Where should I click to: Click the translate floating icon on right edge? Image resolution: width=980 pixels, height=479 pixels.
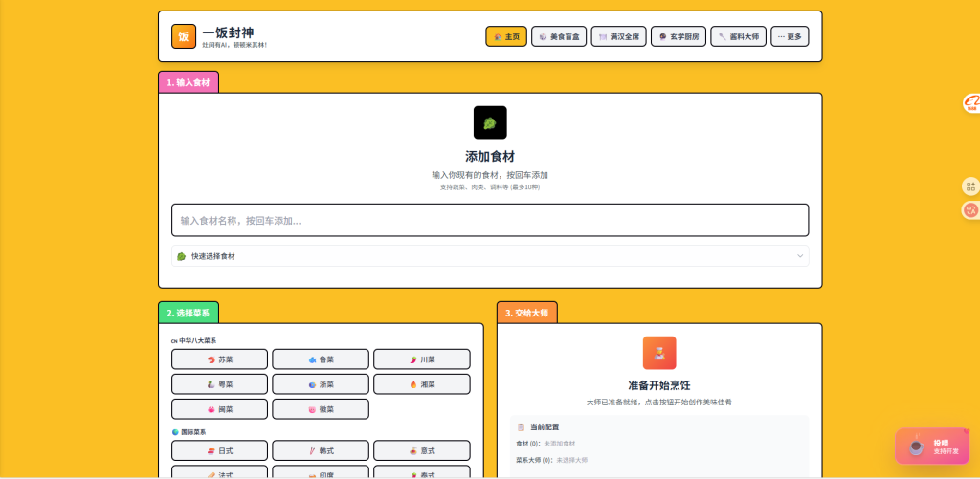pyautogui.click(x=970, y=210)
